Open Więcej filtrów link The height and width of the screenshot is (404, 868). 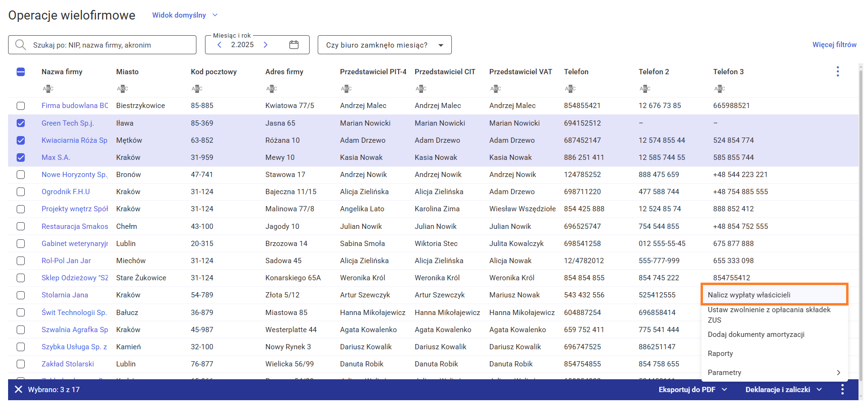pos(834,44)
